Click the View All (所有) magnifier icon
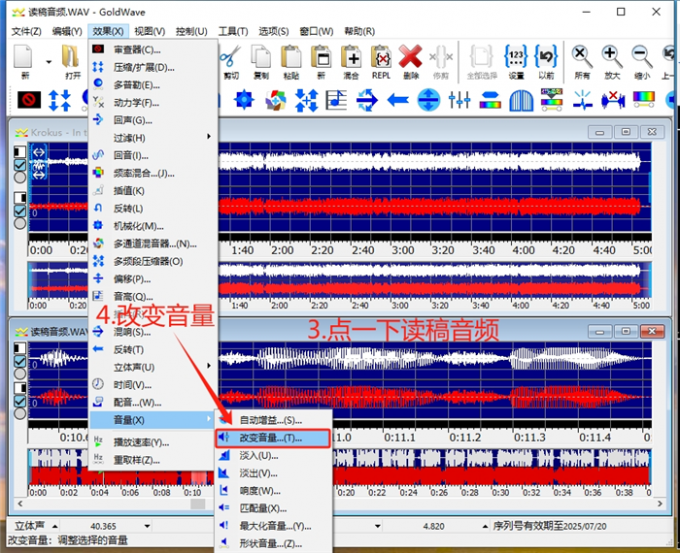This screenshot has height=553, width=680. click(582, 57)
